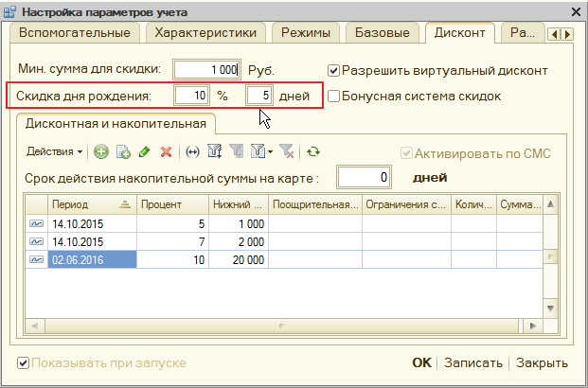Click the window icon in the title bar
The image size is (588, 388).
pyautogui.click(x=9, y=12)
